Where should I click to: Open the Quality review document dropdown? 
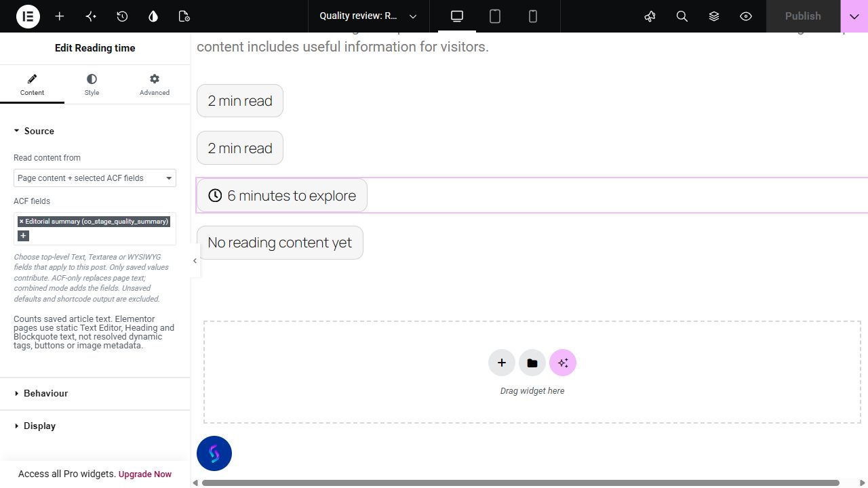click(x=368, y=16)
